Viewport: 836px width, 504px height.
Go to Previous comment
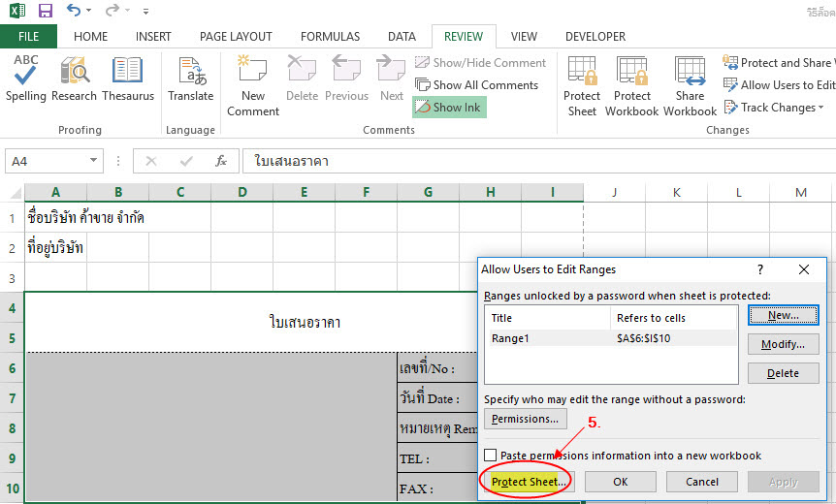[346, 79]
